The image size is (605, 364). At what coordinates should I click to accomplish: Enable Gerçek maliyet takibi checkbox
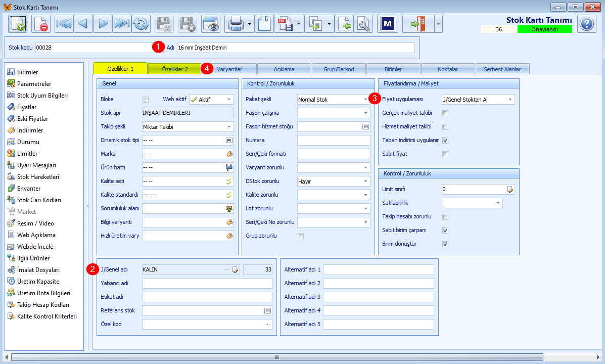[445, 113]
